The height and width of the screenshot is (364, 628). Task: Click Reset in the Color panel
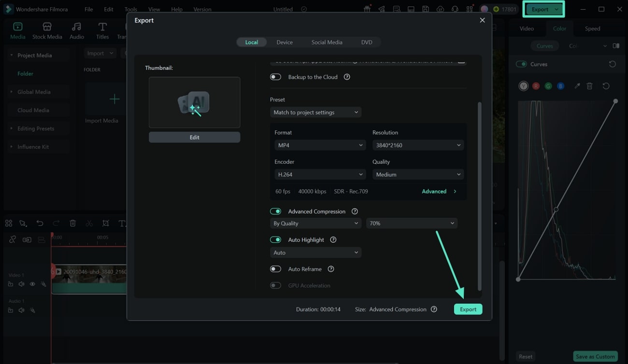coord(526,357)
